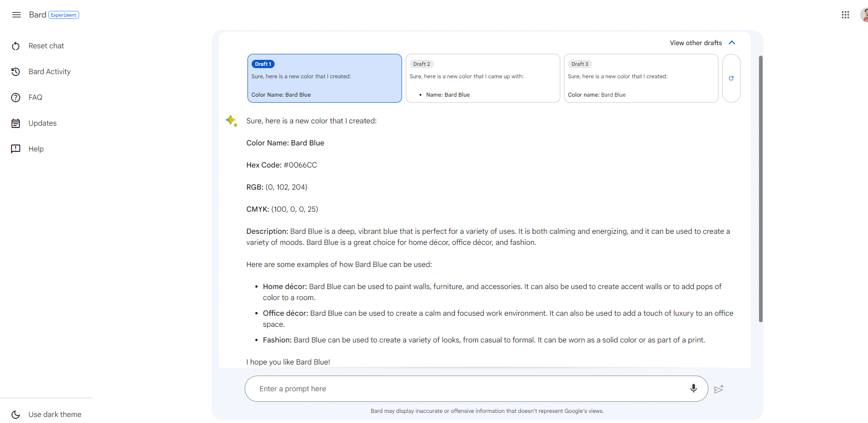
Task: Click the FAQ question mark icon
Action: tap(16, 98)
